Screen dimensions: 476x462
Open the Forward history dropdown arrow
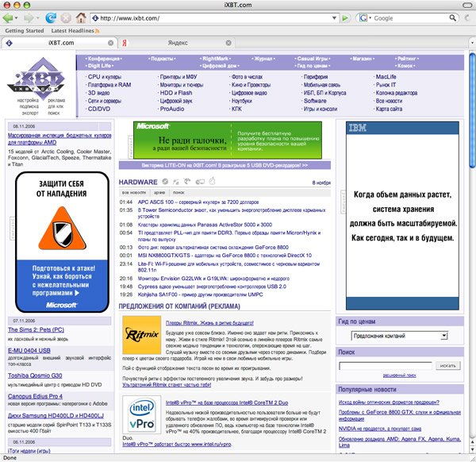[x=38, y=18]
